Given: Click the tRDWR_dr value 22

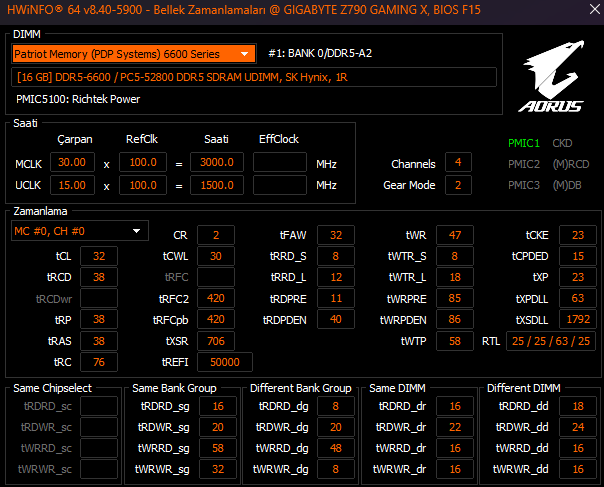Looking at the screenshot, I should tap(455, 427).
